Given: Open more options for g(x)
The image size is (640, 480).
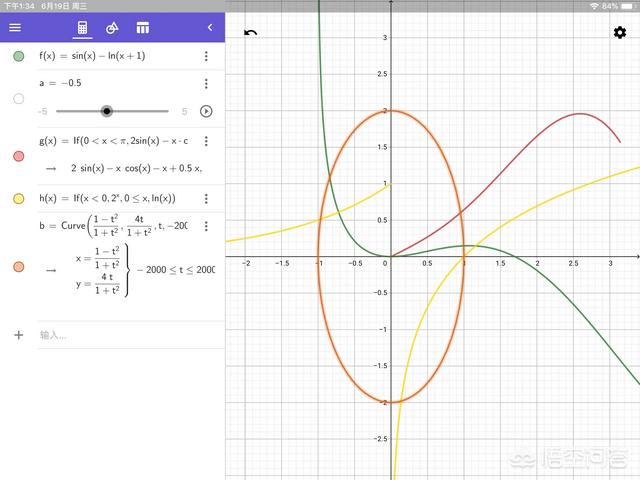Looking at the screenshot, I should click(206, 141).
